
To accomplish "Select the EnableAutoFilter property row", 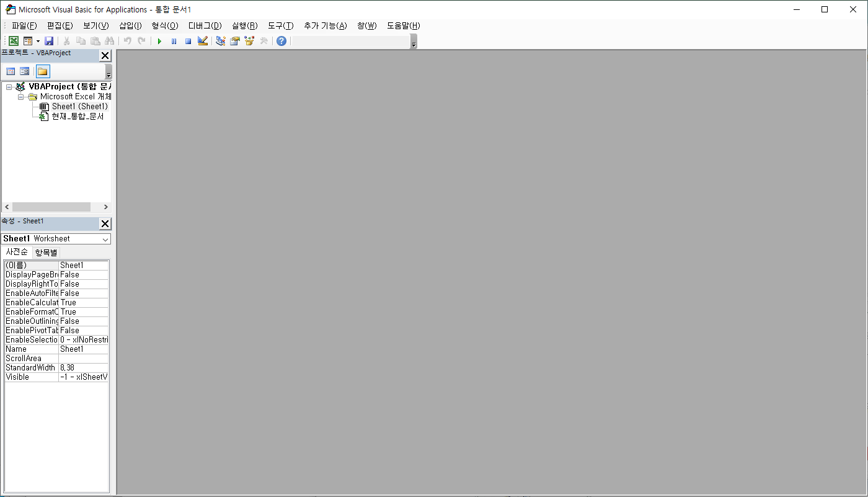I will [x=56, y=293].
